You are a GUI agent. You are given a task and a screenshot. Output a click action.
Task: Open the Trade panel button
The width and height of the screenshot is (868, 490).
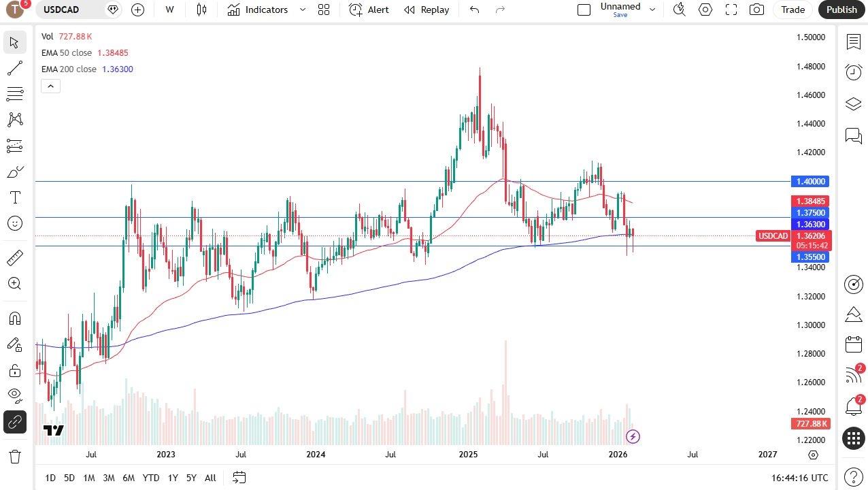pos(792,10)
